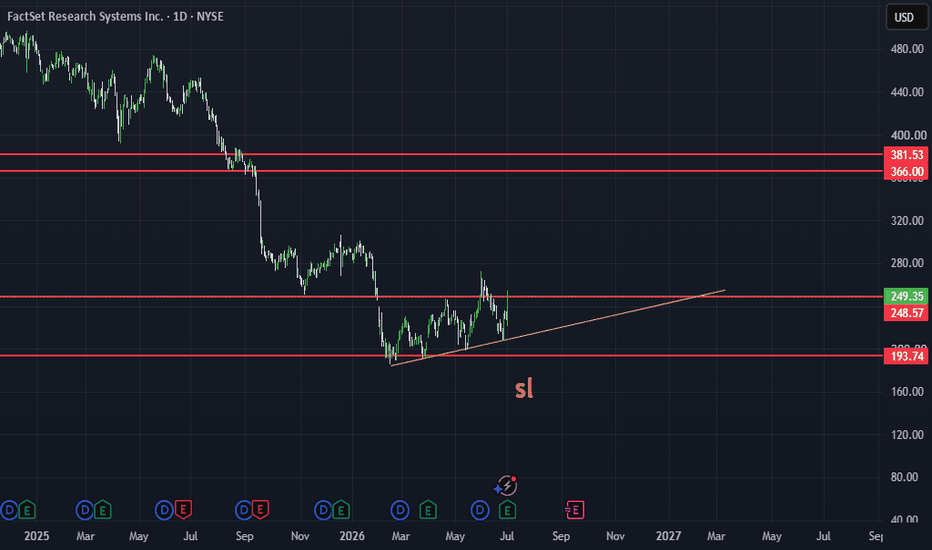This screenshot has height=550, width=932.
Task: Select the red earnings marker above Jul 2025
Action: point(183,510)
